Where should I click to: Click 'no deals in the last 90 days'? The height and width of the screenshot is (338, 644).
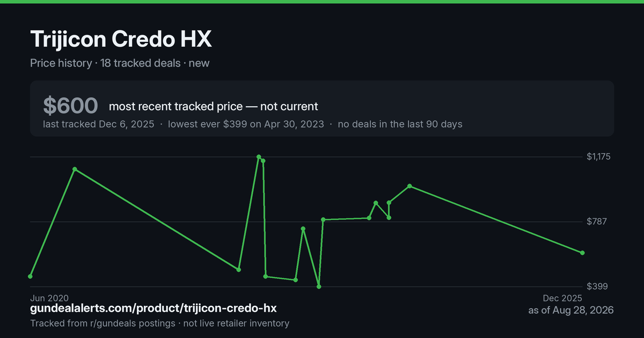pos(400,124)
